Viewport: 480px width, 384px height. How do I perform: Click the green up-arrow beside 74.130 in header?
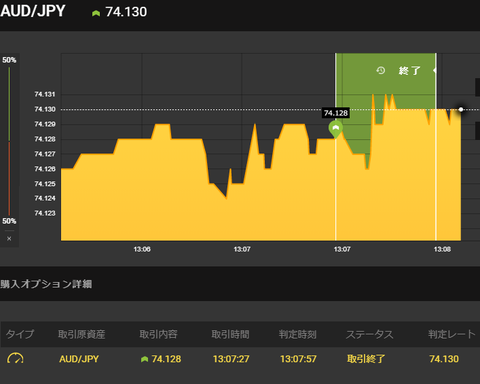[x=96, y=13]
